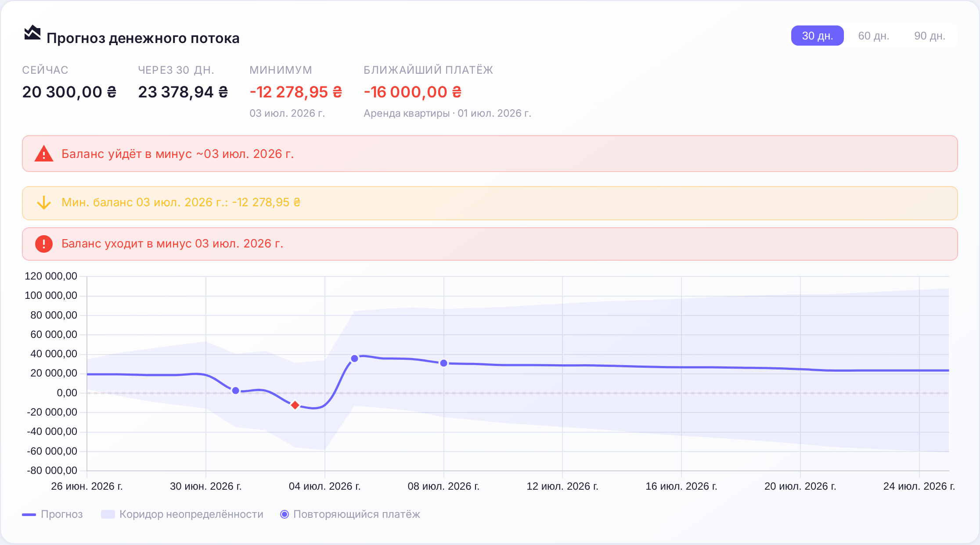Select the 30 дн. period tab
This screenshot has width=980, height=545.
[x=818, y=36]
